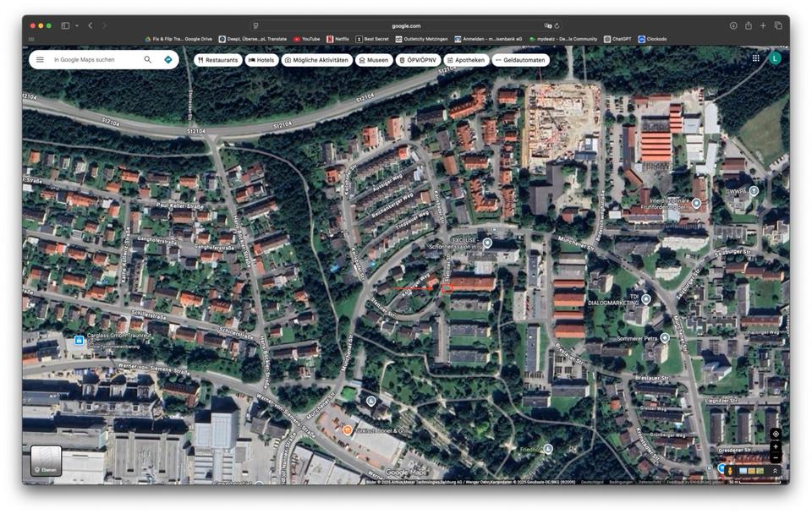Filter map by Restaurants
Screen dimensions: 812x514
click(218, 60)
